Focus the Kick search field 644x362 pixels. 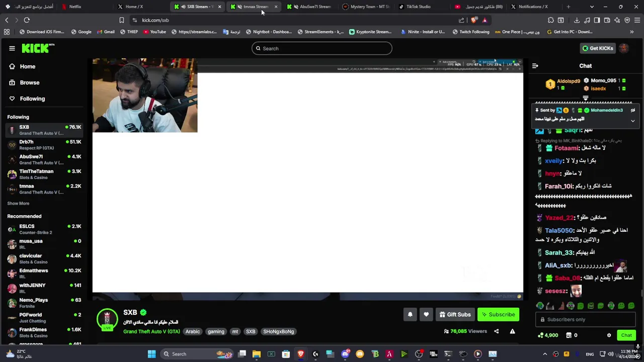322,48
